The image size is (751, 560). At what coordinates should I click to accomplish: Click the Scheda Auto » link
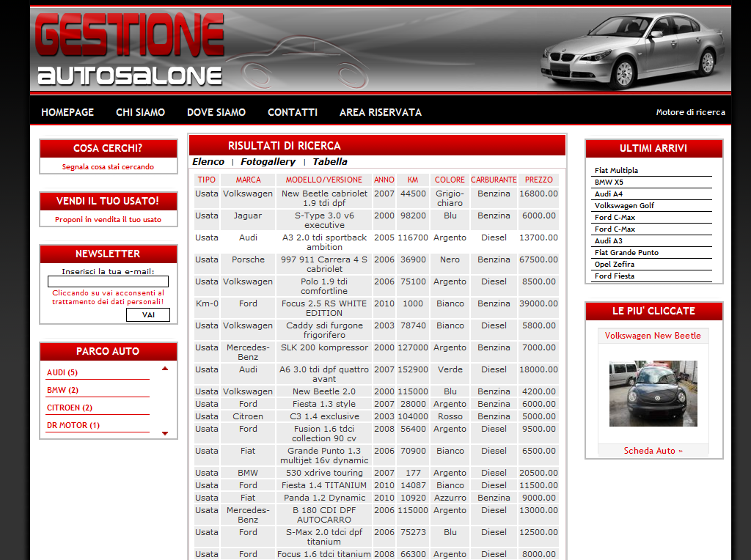[653, 451]
